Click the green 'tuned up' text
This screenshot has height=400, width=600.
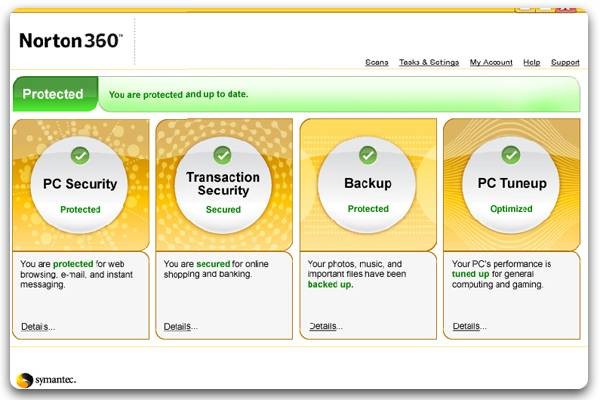(470, 274)
